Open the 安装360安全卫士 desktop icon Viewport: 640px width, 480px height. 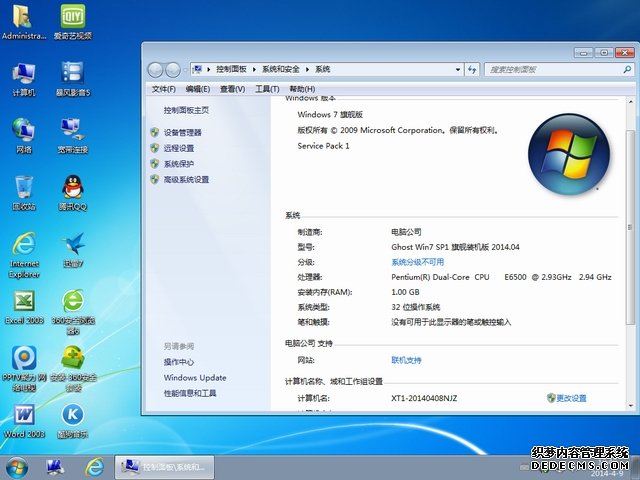[73, 369]
